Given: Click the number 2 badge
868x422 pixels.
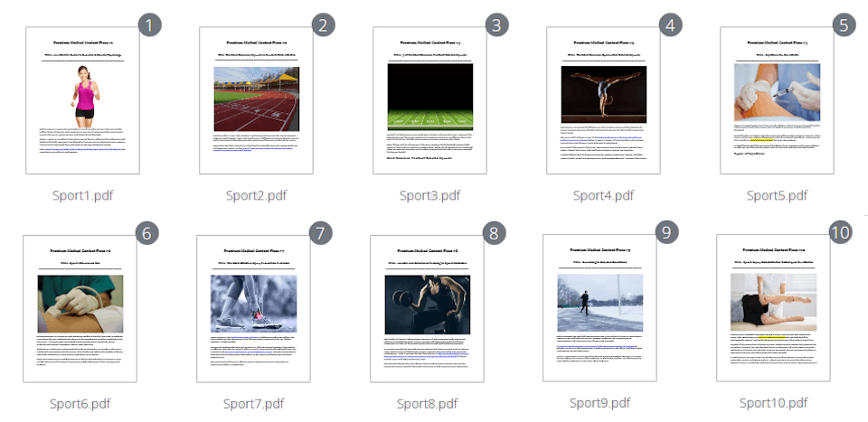Looking at the screenshot, I should click(323, 25).
